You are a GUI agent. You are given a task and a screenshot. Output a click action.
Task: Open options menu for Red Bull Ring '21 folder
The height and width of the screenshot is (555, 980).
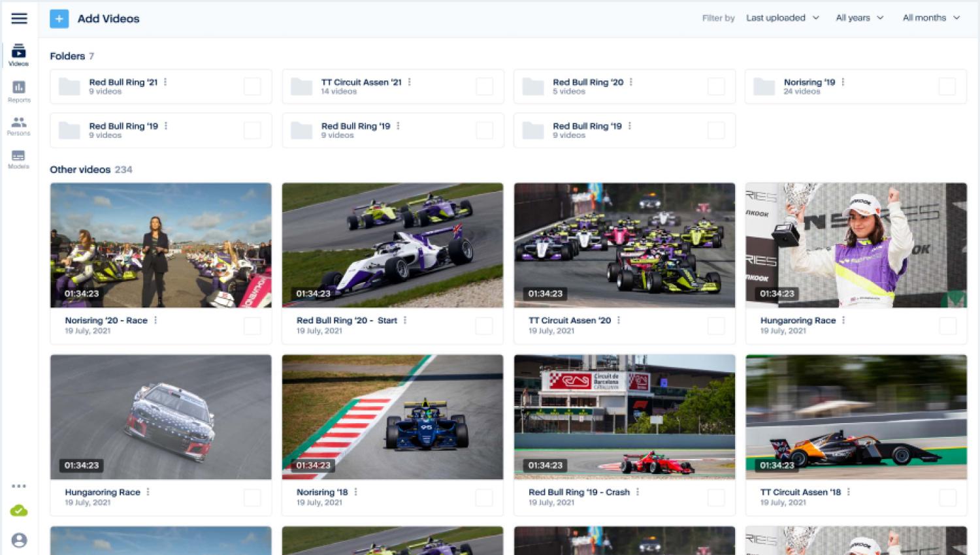(x=165, y=82)
